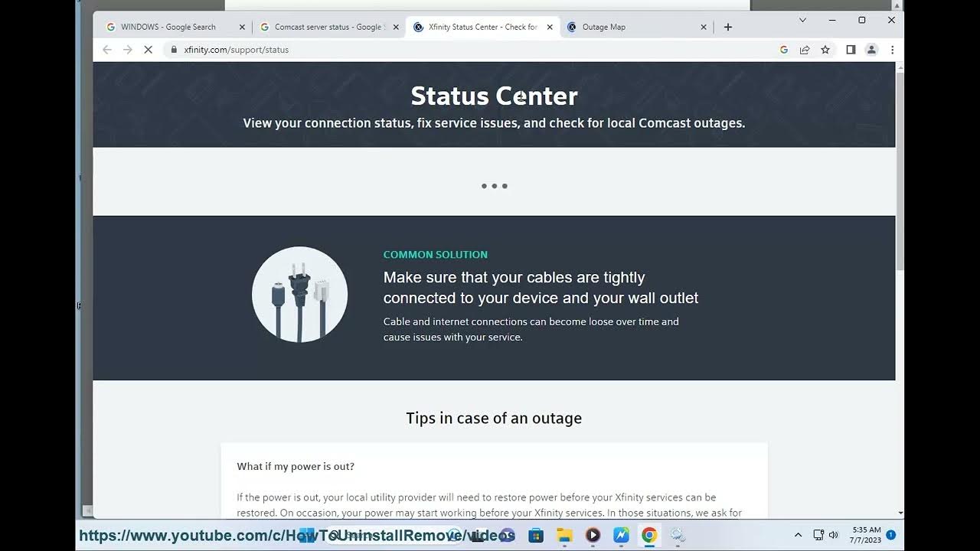Click the COMMON SOLUTION label
Screen dimensions: 980x551
pyautogui.click(x=436, y=255)
